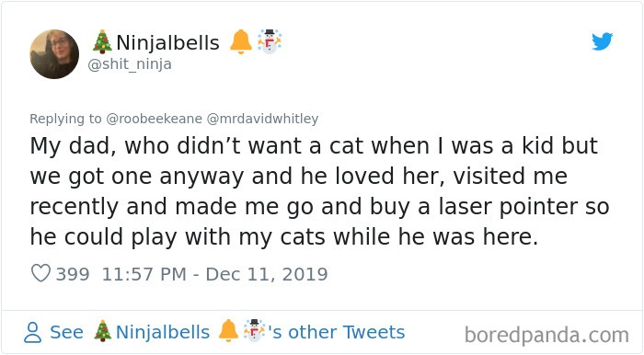Viewport: 644px width, 355px height.
Task: Click Christmas tree emoji in header name
Action: point(102,42)
